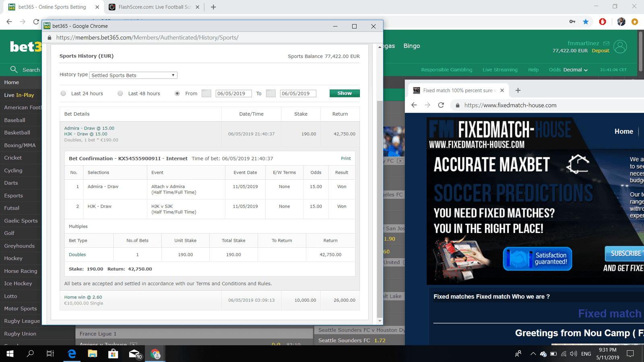This screenshot has height=362, width=644.
Task: Select the Last 48 hours radio button
Action: 120,93
